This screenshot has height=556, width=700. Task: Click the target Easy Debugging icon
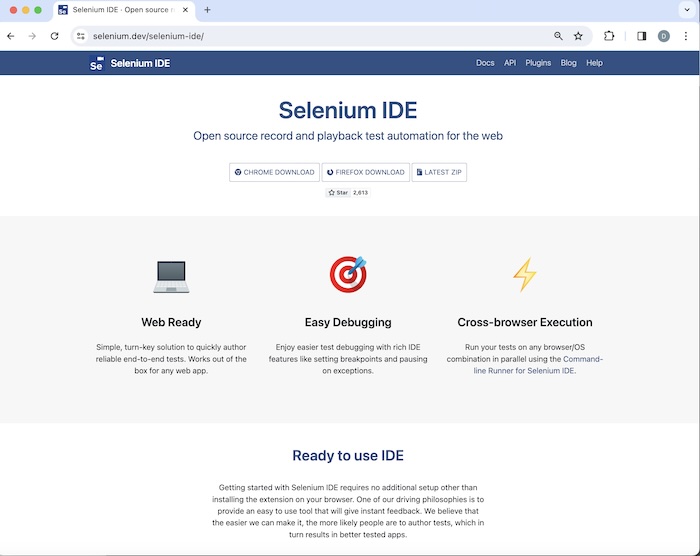click(x=348, y=274)
